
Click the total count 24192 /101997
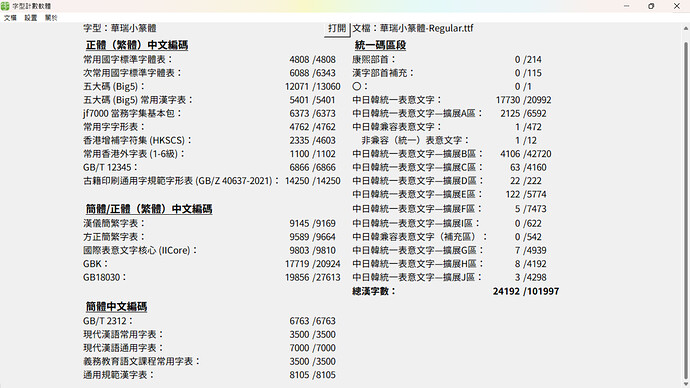coord(526,291)
